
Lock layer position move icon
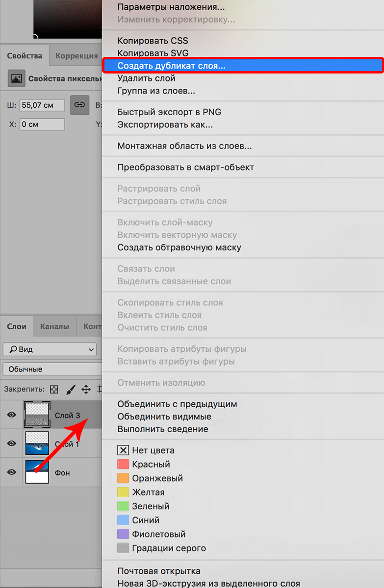point(86,390)
